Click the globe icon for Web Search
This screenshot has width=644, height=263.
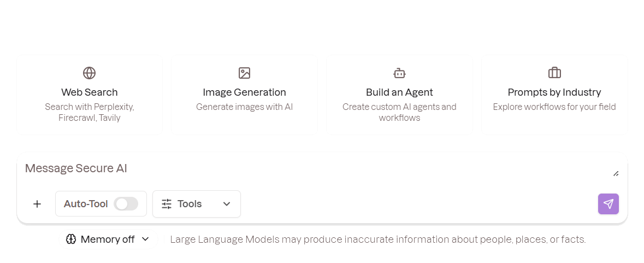click(90, 73)
